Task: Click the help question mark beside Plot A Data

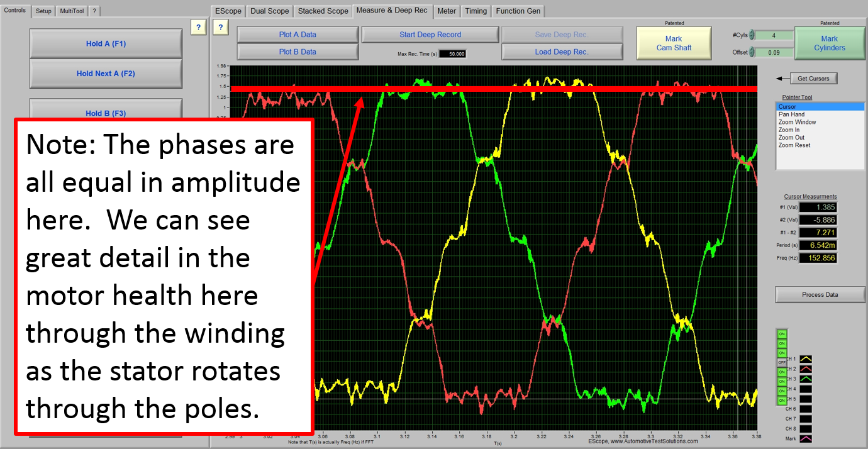Action: (220, 27)
